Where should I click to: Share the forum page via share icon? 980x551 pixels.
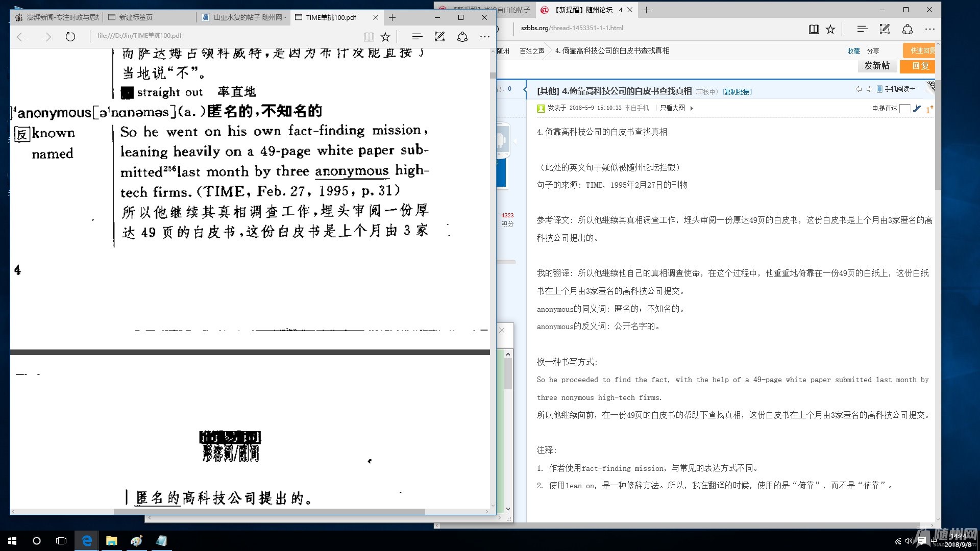coord(908,29)
